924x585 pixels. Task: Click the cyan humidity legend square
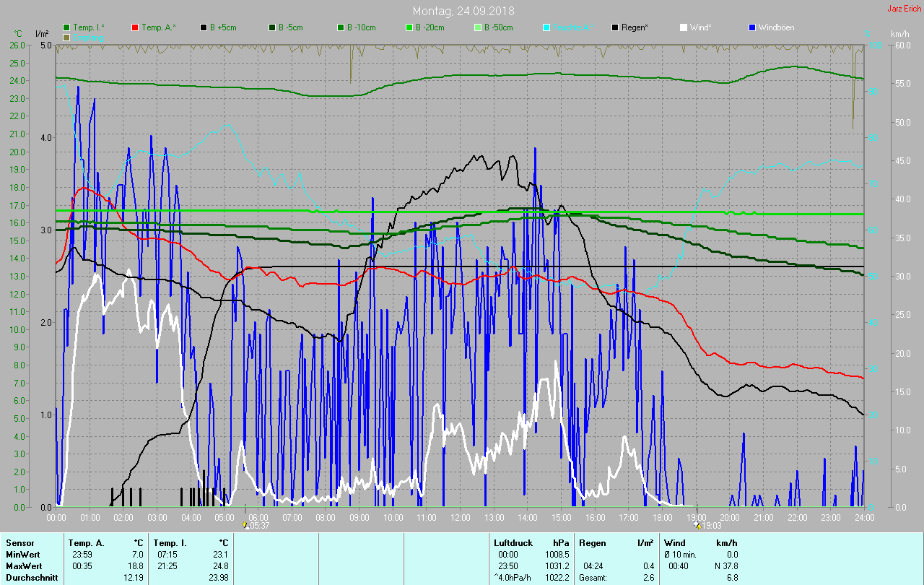[546, 27]
